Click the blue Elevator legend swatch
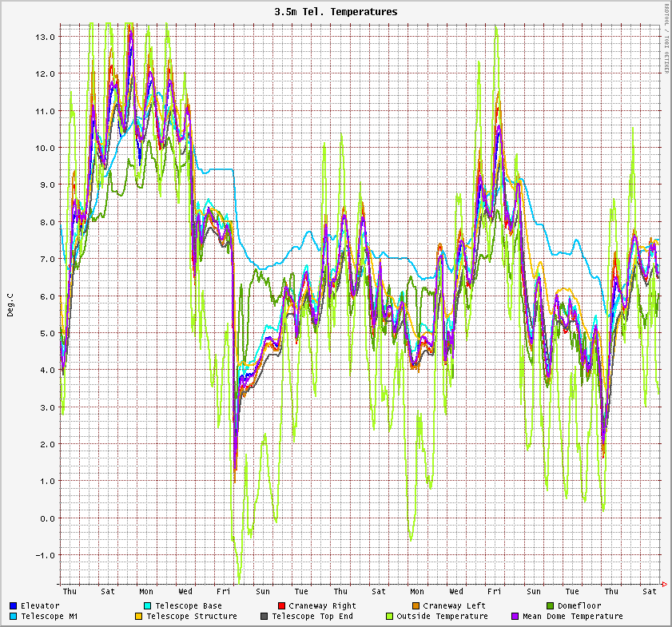The width and height of the screenshot is (672, 627). coord(14,606)
